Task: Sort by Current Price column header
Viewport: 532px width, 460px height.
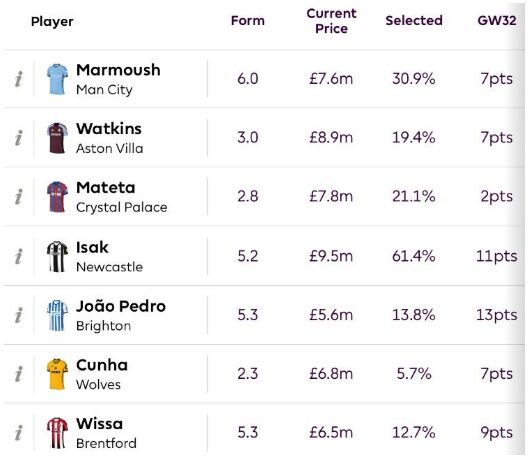Action: tap(331, 21)
